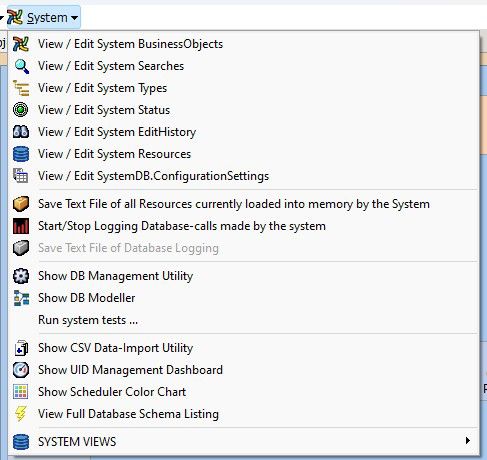Open the System dropdown menu
This screenshot has height=460, width=487.
pos(43,18)
